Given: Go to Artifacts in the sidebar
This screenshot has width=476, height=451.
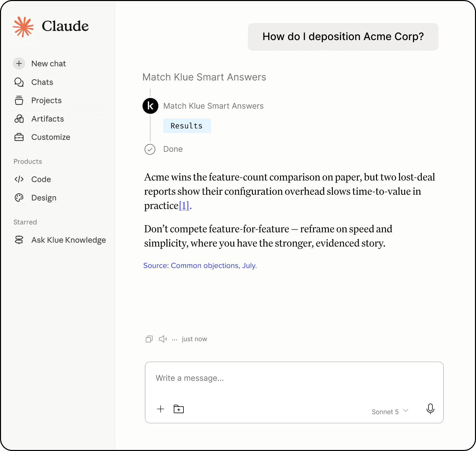Looking at the screenshot, I should [x=47, y=119].
